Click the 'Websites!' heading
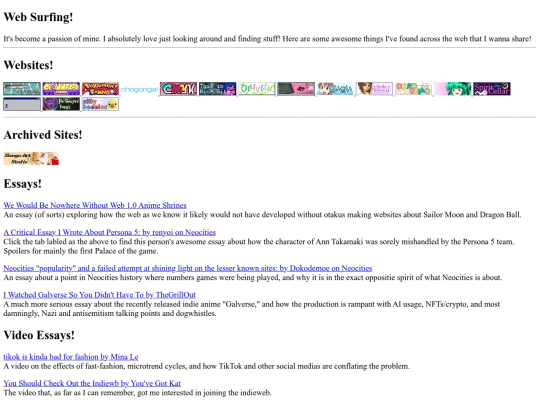Image resolution: width=540 pixels, height=405 pixels. point(28,65)
